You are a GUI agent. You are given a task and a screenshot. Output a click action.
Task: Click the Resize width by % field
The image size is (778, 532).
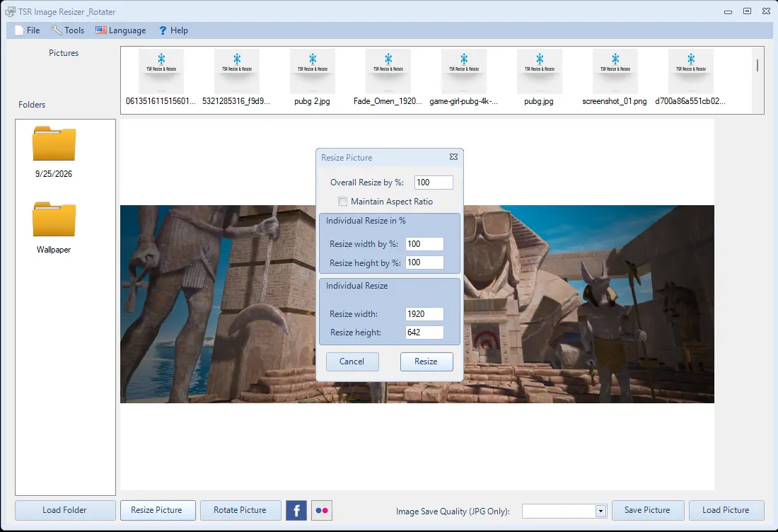(424, 243)
